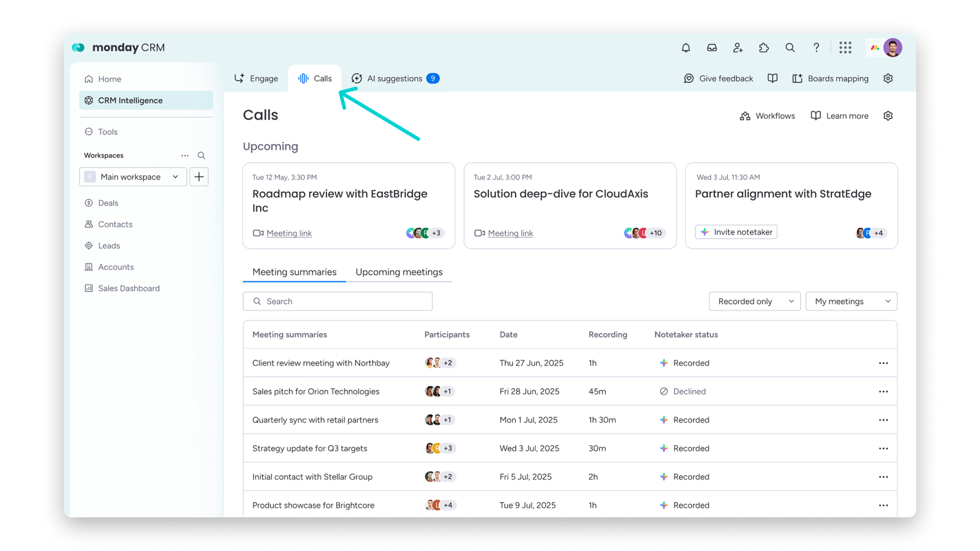
Task: Open Product showcase for Brightcore summary
Action: pyautogui.click(x=313, y=505)
